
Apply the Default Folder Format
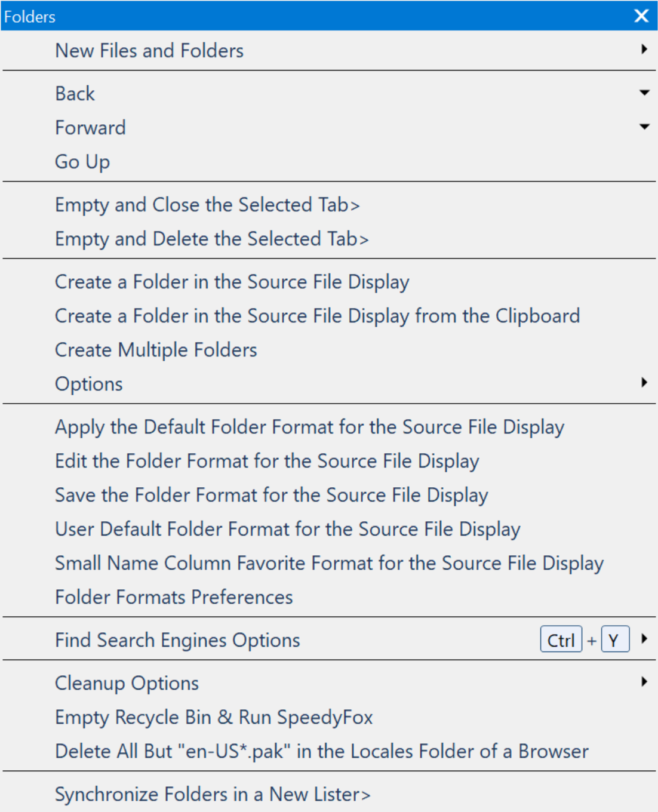coord(309,427)
